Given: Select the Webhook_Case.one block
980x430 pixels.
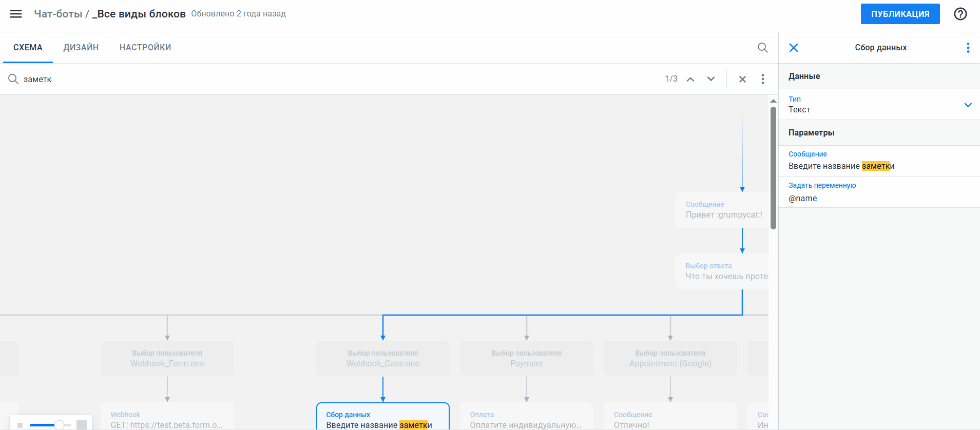Looking at the screenshot, I should tap(382, 358).
